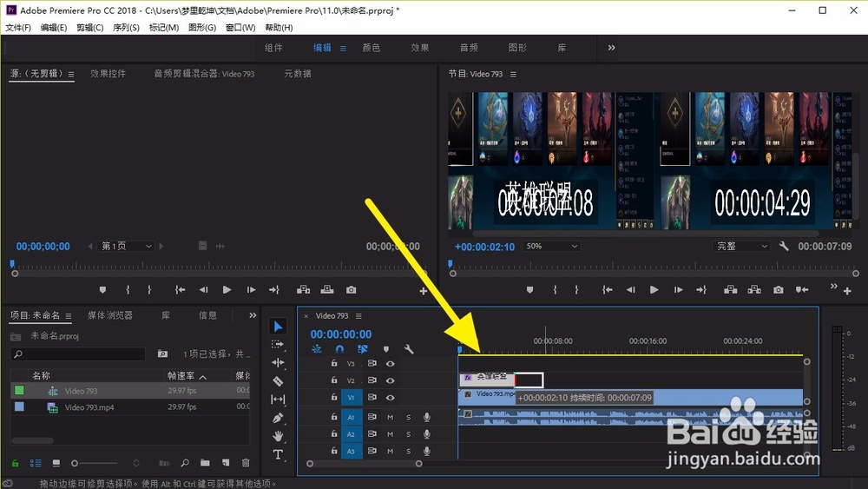
Task: Open the 文件(F) menu
Action: click(x=18, y=28)
